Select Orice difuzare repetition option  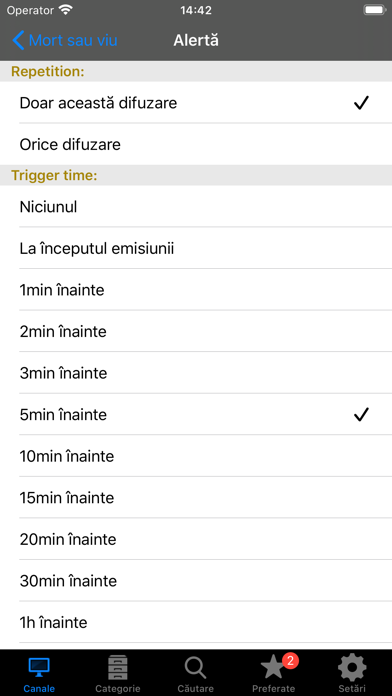pos(196,144)
